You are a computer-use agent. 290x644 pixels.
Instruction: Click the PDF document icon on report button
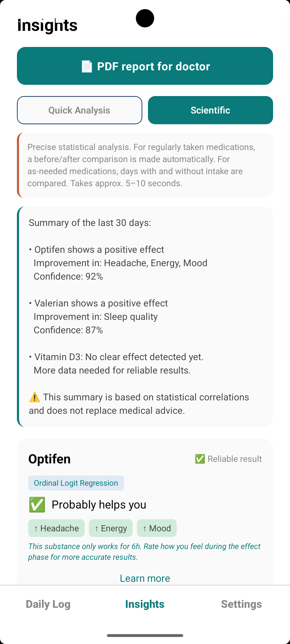tap(87, 66)
